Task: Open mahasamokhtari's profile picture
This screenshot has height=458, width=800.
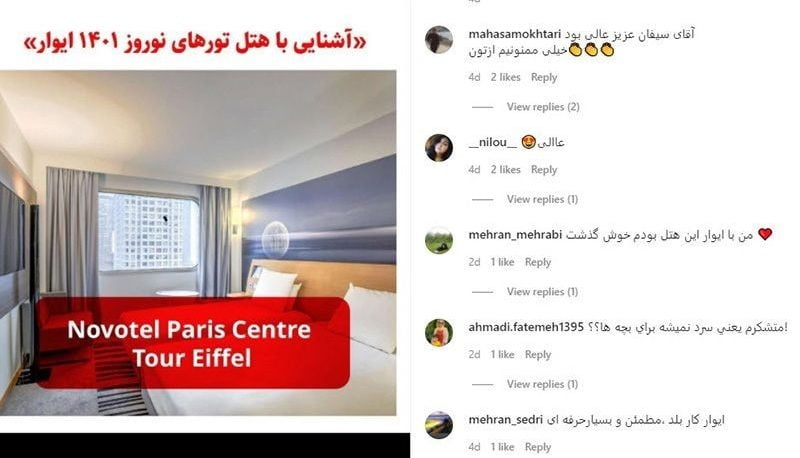Action: 439,40
